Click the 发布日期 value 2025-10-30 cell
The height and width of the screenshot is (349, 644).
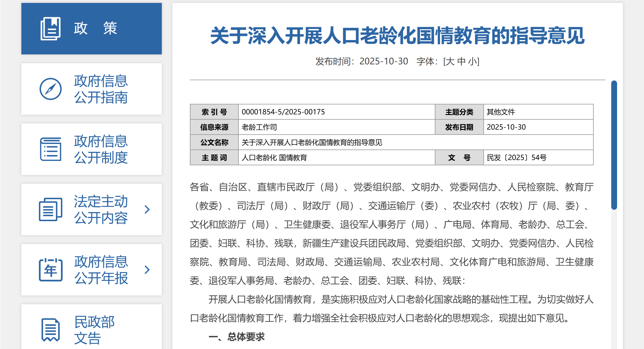point(538,127)
